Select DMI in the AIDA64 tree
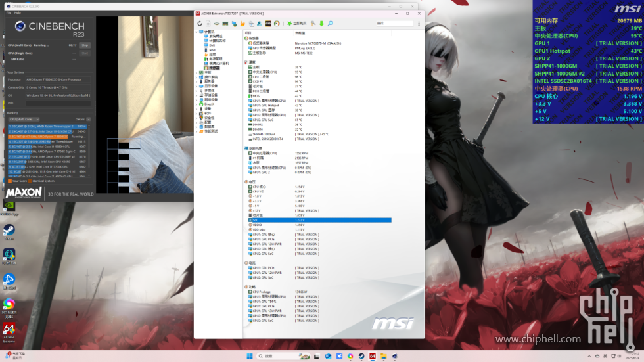This screenshot has height=362, width=644. click(210, 45)
